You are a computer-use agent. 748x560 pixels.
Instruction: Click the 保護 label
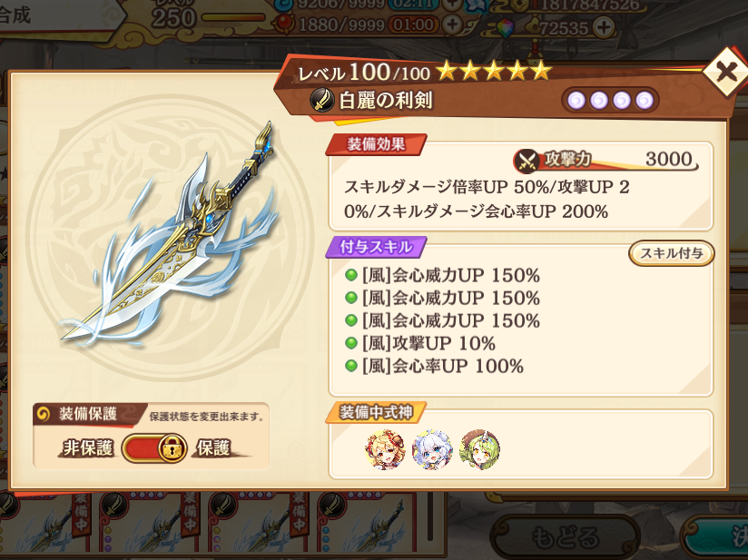point(213,448)
